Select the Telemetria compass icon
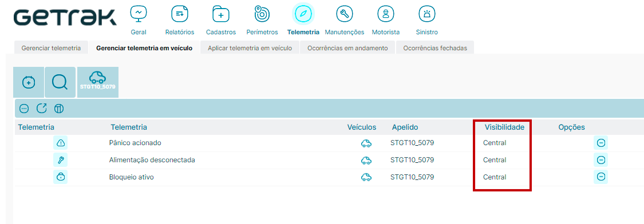Viewport: 644px width, 224px height. point(303,14)
